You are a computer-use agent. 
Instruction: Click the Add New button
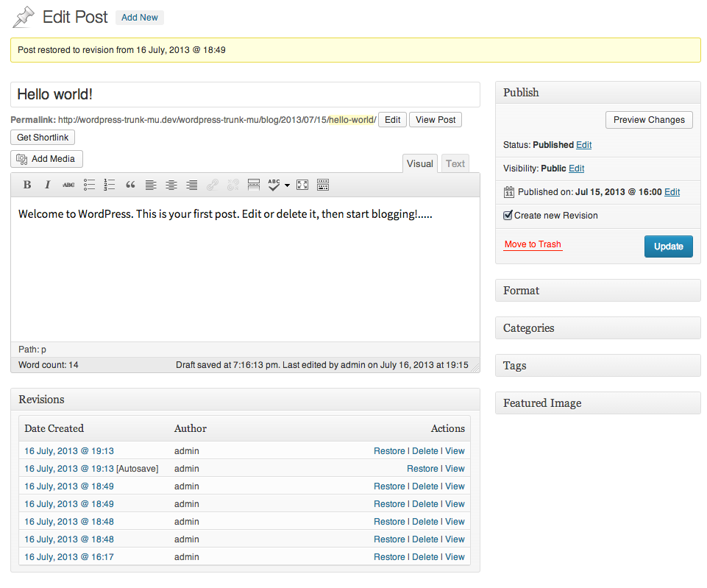pos(140,18)
